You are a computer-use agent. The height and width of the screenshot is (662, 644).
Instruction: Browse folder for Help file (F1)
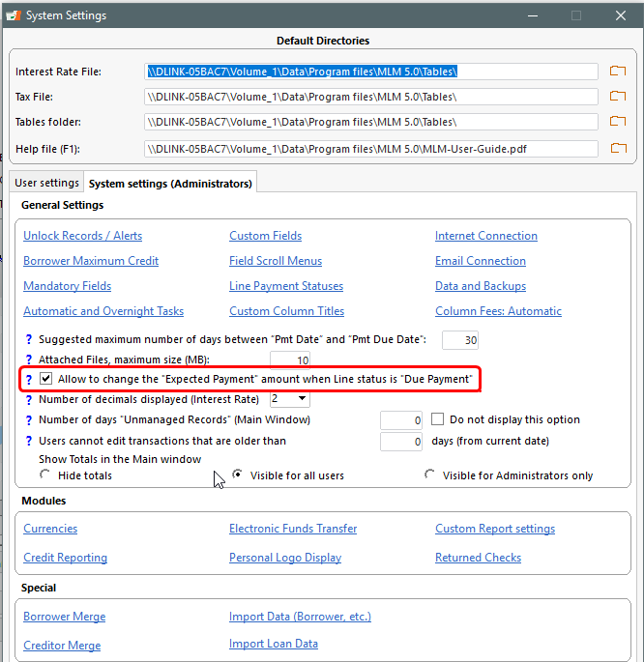pos(618,148)
